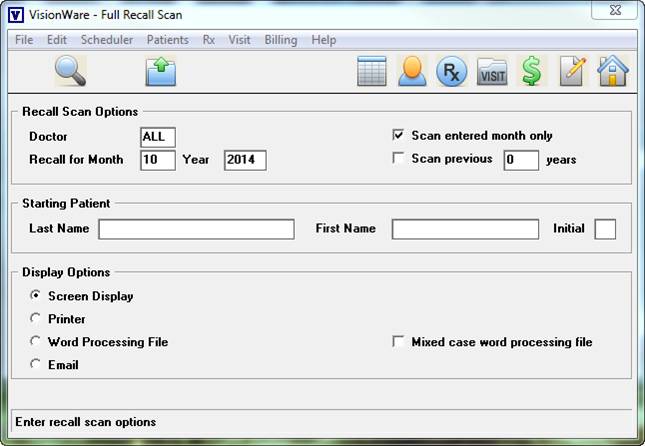Open the Visit menu
The width and height of the screenshot is (645, 446).
239,40
